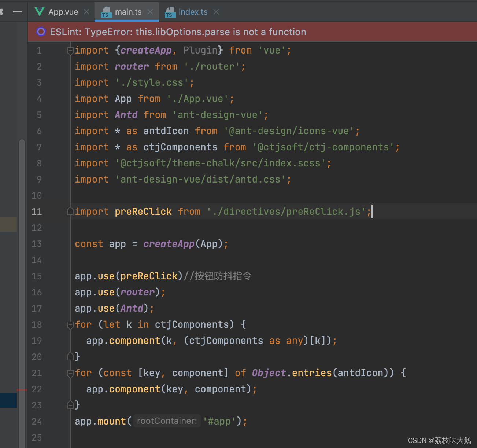Click fold end marker on line 20
Viewport: 477px width, 448px height.
(70, 356)
